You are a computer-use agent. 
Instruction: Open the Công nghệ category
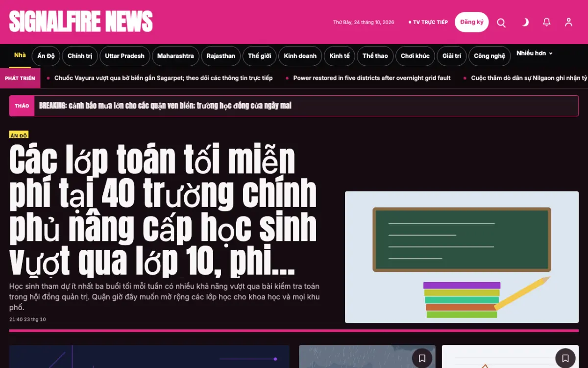coord(490,56)
